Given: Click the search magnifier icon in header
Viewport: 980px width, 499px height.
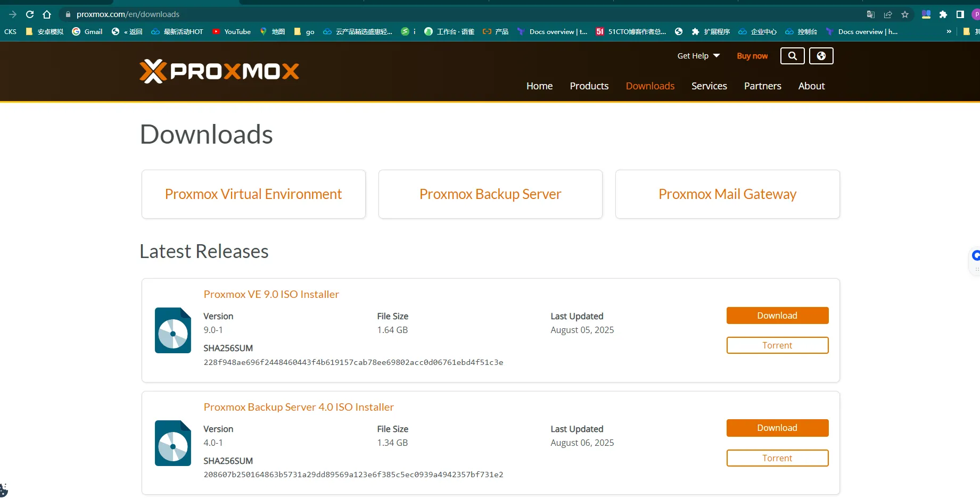Looking at the screenshot, I should [792, 56].
